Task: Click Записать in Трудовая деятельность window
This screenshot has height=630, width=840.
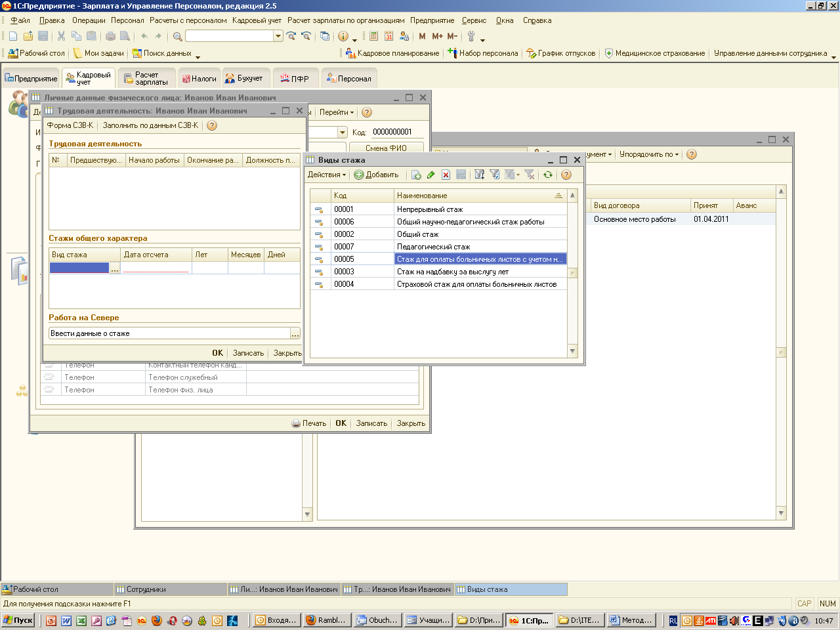Action: pos(248,353)
